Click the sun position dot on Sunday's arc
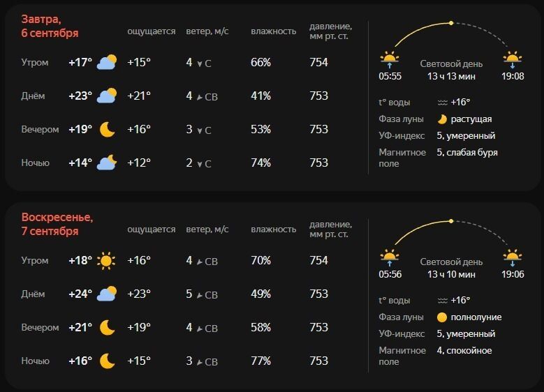Screen dimensions: 544x392 click(451, 221)
